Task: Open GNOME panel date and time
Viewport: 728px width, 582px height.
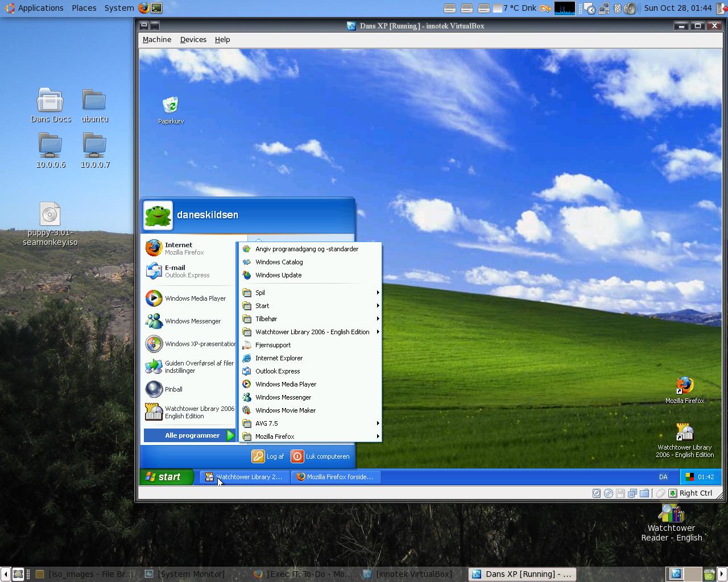Action: pos(678,8)
